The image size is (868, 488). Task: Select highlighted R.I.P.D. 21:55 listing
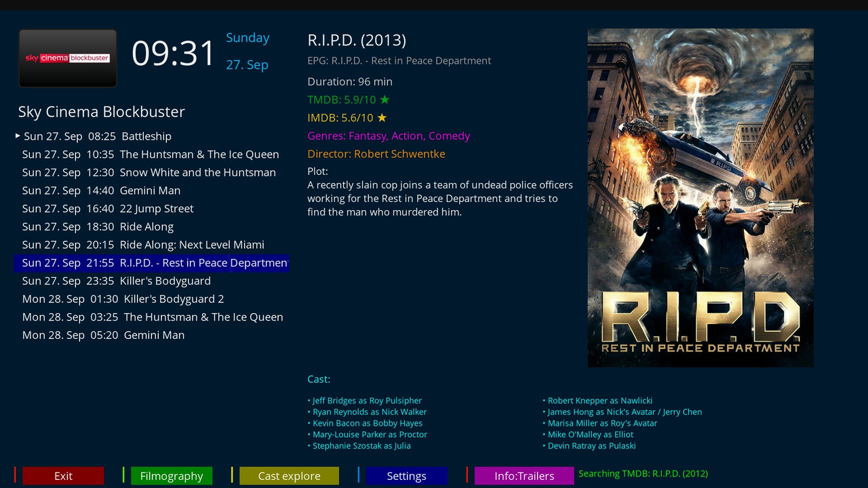151,263
